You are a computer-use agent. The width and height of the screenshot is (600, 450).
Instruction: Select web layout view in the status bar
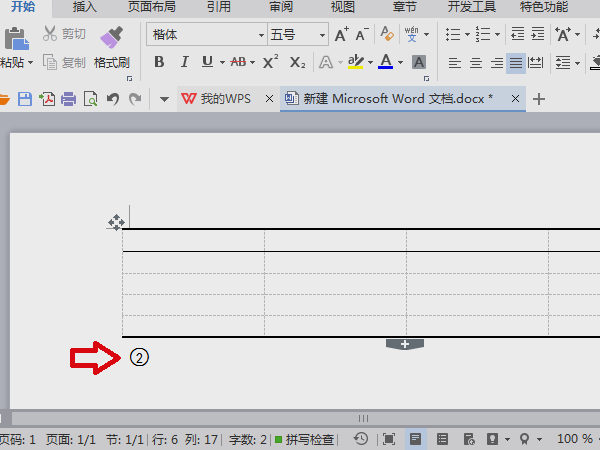pos(469,439)
